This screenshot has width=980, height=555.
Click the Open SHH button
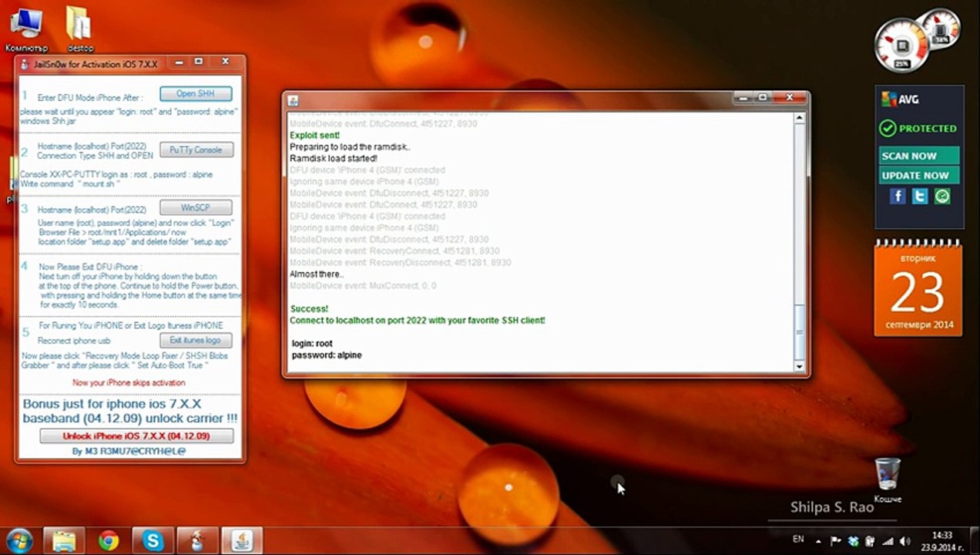pos(196,93)
